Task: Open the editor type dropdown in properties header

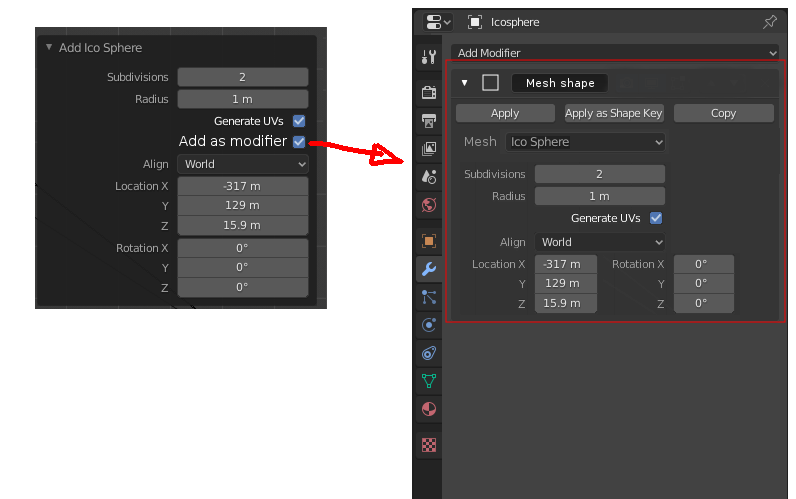Action: [x=438, y=22]
